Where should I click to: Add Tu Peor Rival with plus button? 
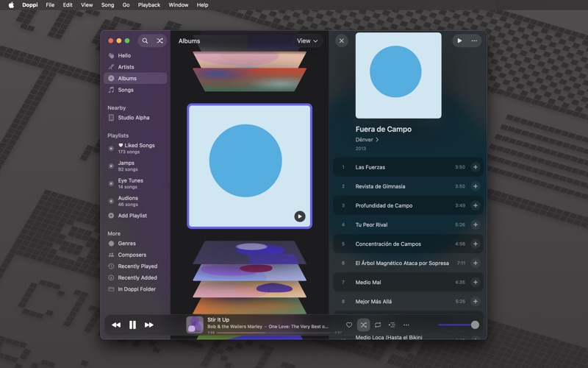[475, 224]
